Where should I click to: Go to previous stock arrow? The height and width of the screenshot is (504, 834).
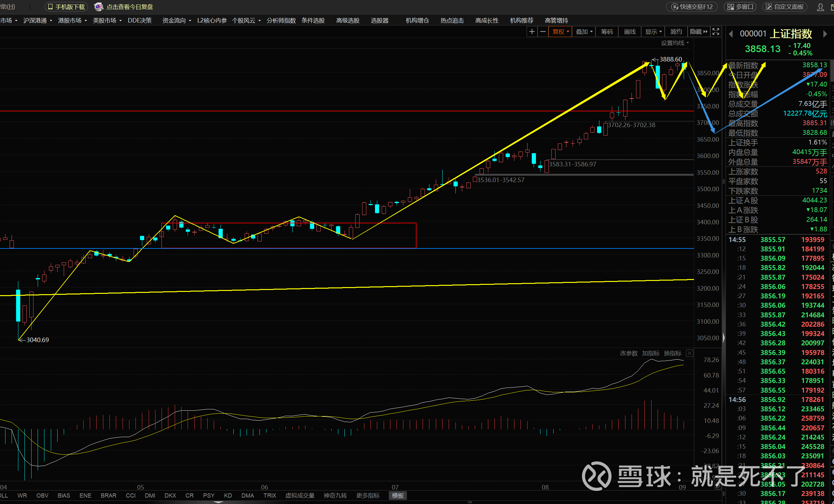click(731, 34)
